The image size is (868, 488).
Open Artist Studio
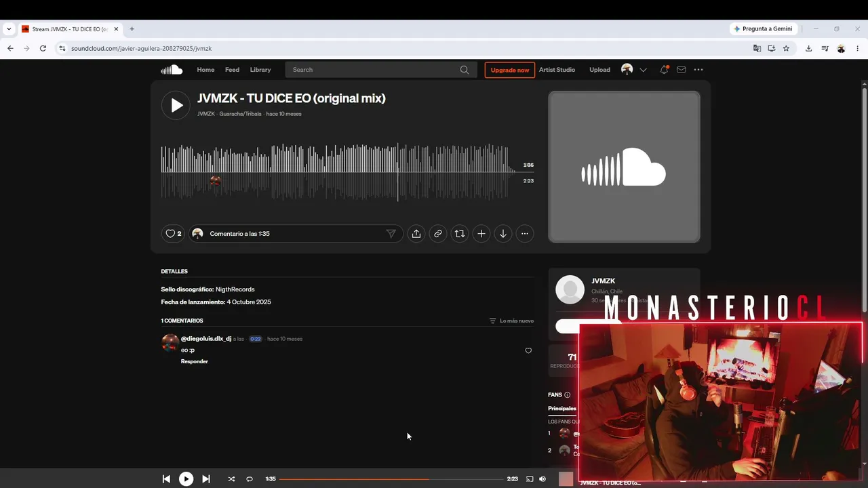(557, 70)
